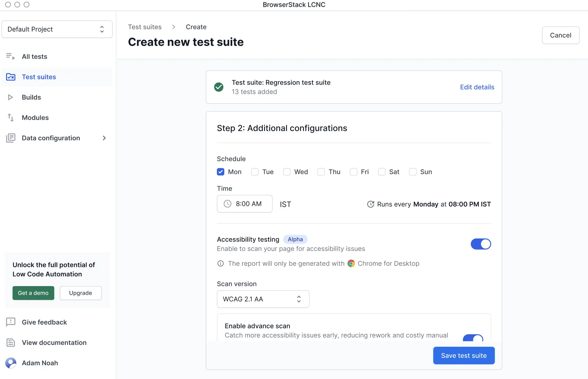Click Save test suite button

point(464,356)
